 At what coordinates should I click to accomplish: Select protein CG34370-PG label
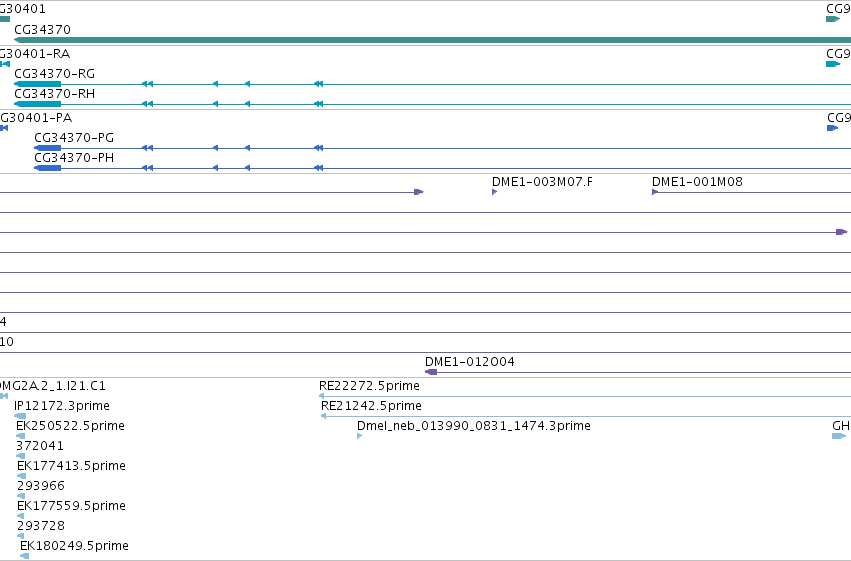coord(74,138)
